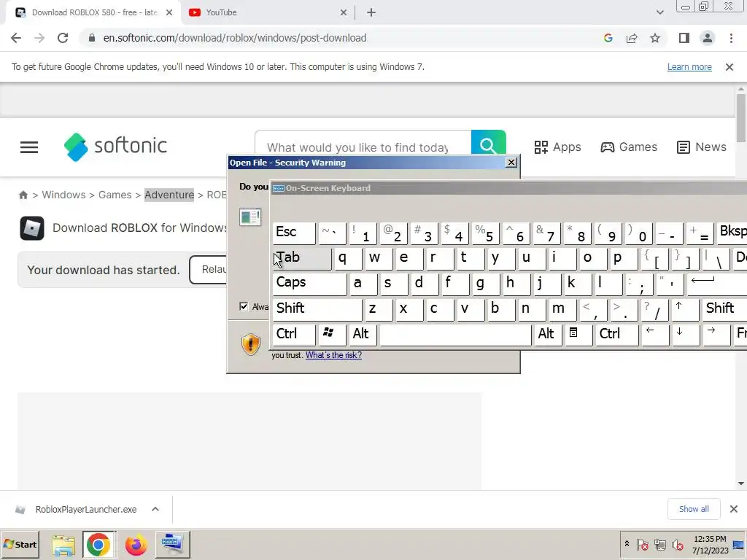Toggle the left Shift key
Screen dimensions: 747x560
[x=317, y=309]
